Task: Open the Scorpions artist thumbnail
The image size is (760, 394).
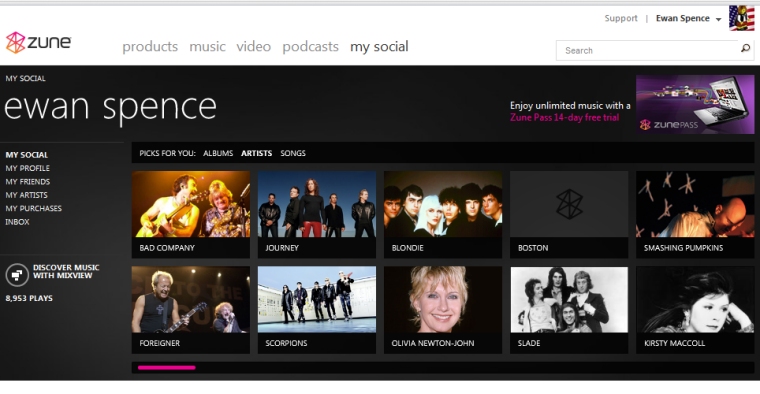Action: [x=317, y=299]
